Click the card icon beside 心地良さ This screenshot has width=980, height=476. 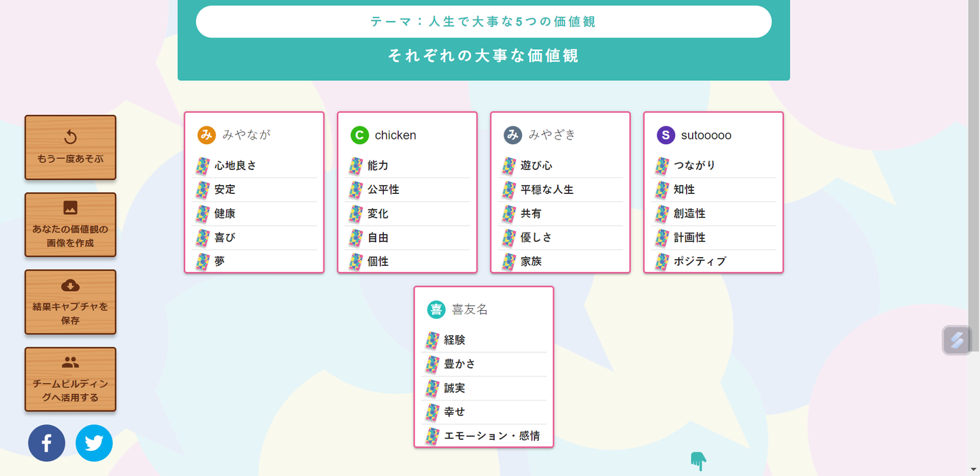tap(202, 166)
